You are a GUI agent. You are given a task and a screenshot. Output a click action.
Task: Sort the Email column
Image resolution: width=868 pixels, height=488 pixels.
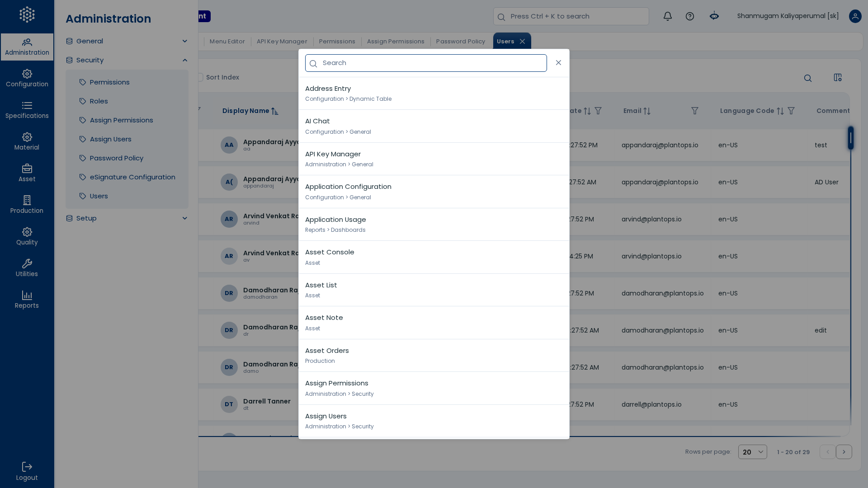(647, 111)
